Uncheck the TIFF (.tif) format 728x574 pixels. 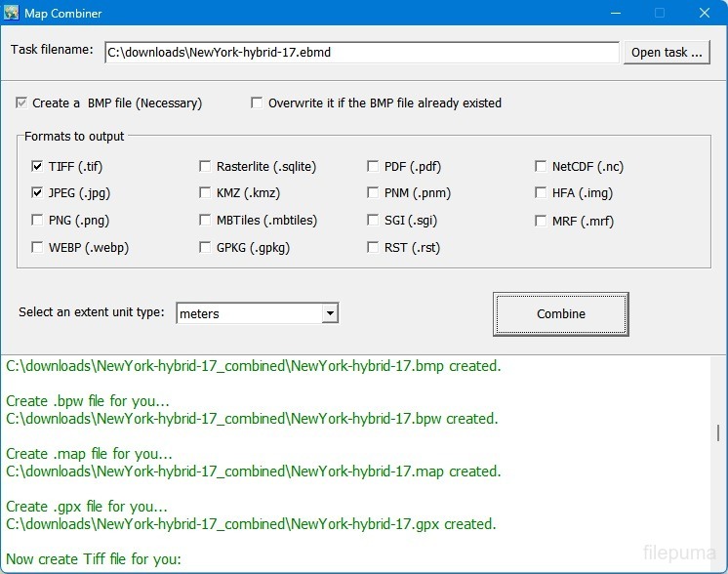coord(37,167)
